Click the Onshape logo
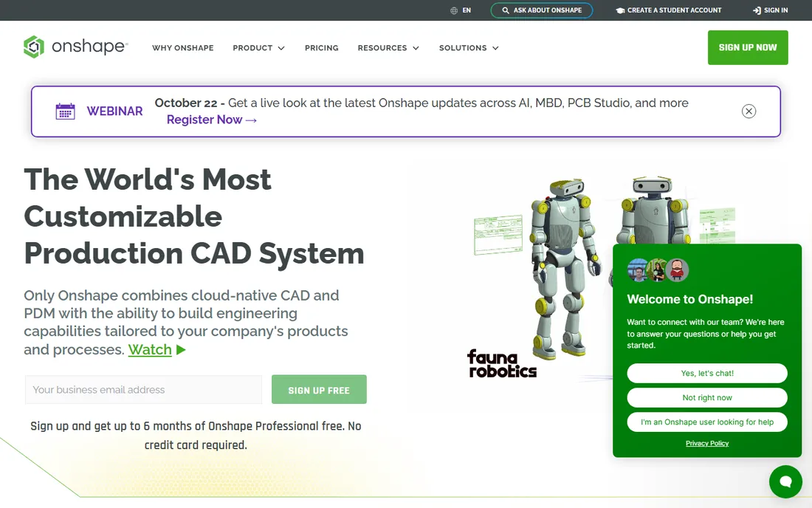Screen dimensions: 812x508 [75, 47]
